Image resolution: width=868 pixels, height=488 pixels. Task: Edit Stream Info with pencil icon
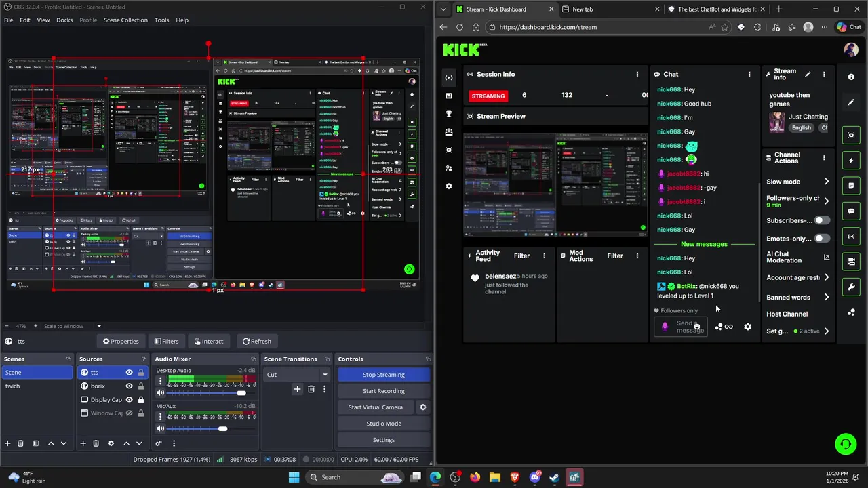click(x=808, y=74)
